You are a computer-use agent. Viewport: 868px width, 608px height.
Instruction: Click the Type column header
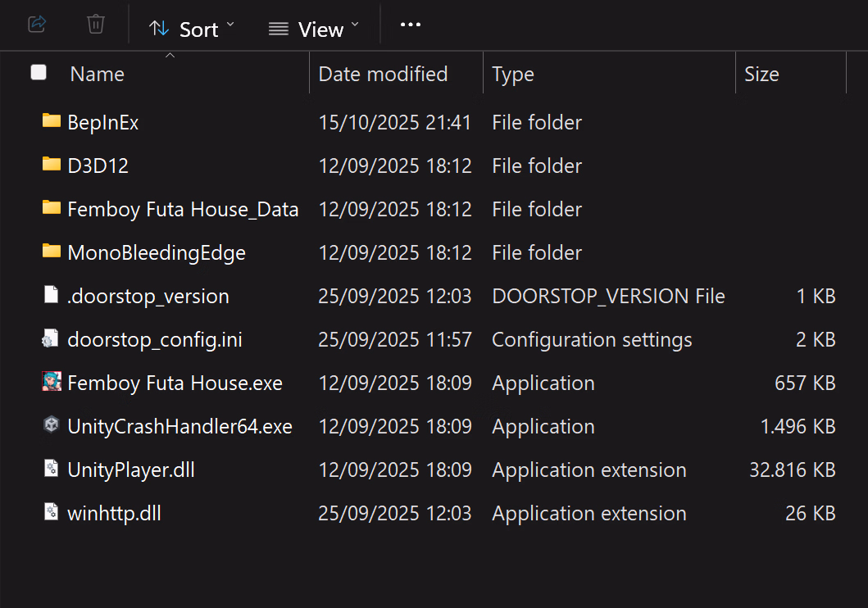(x=513, y=75)
